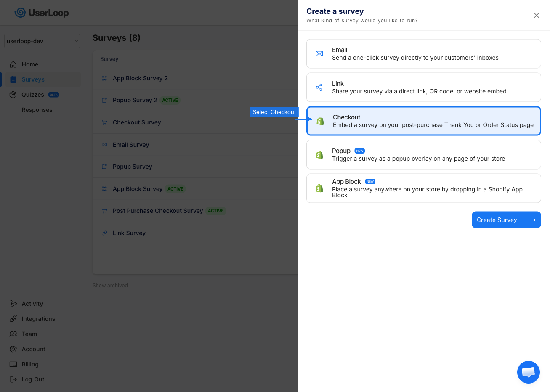This screenshot has width=550, height=392.
Task: Click the cart icon beside Checkout Survey
Action: 104,122
